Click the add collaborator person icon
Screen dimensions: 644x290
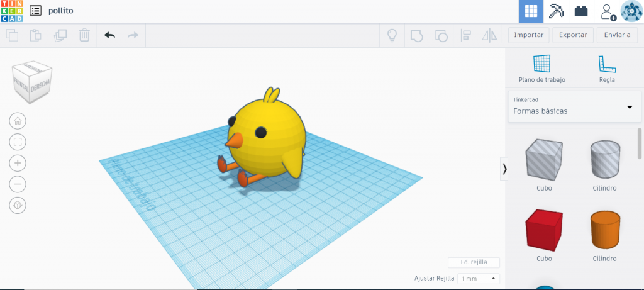pos(608,11)
